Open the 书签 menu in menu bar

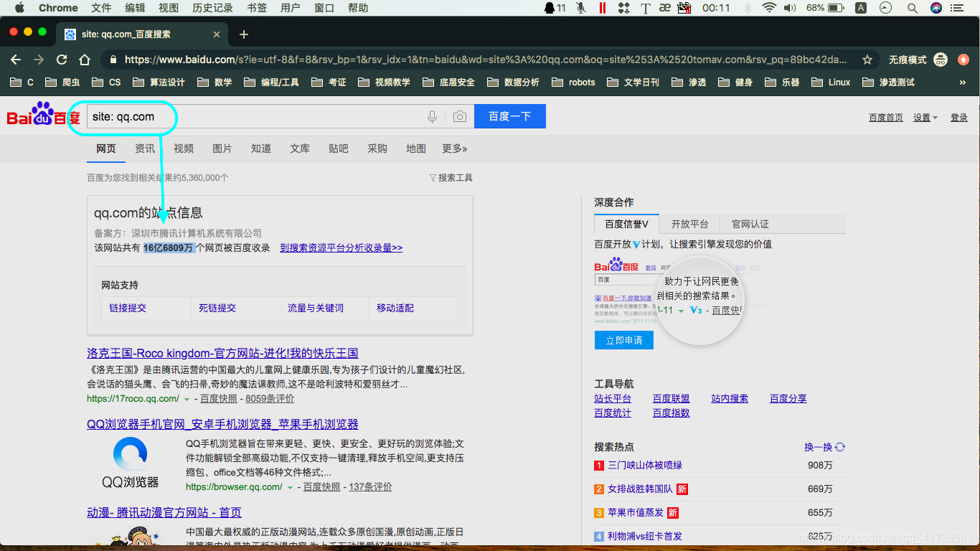[x=257, y=8]
